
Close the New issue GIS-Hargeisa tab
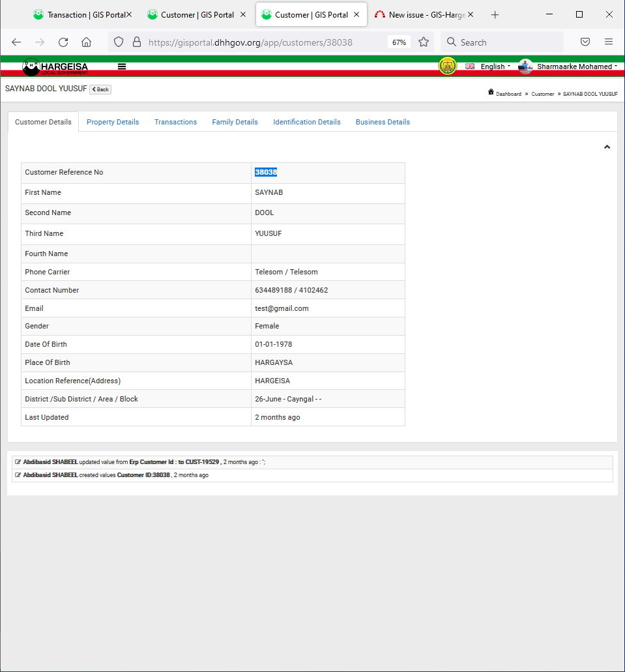[471, 14]
